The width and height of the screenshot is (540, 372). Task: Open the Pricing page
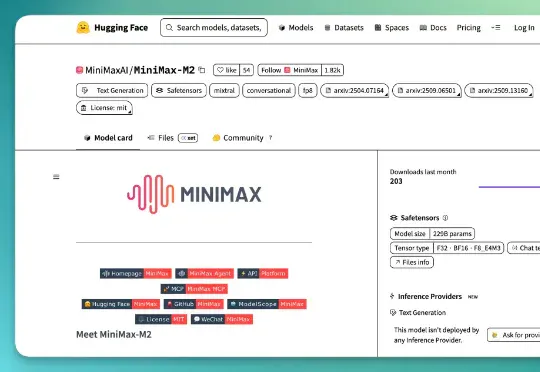click(468, 28)
